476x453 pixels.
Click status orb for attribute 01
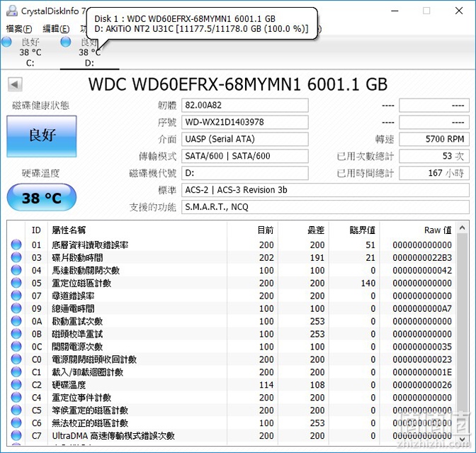click(x=16, y=245)
